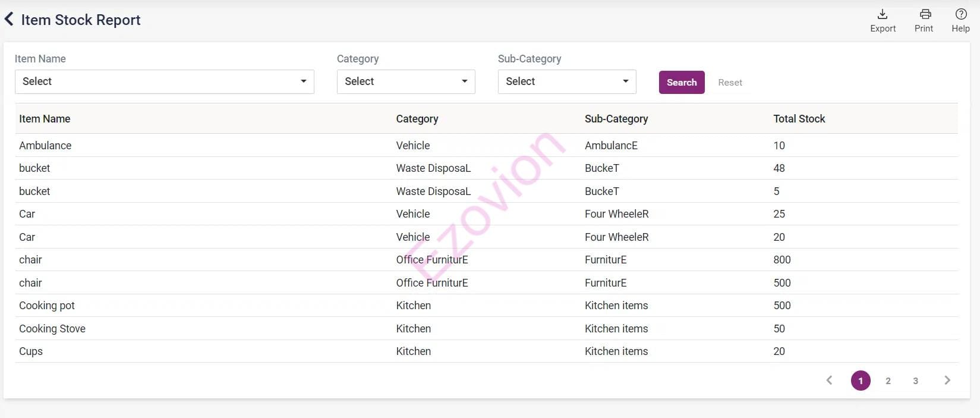Go to the previous page arrow

830,381
